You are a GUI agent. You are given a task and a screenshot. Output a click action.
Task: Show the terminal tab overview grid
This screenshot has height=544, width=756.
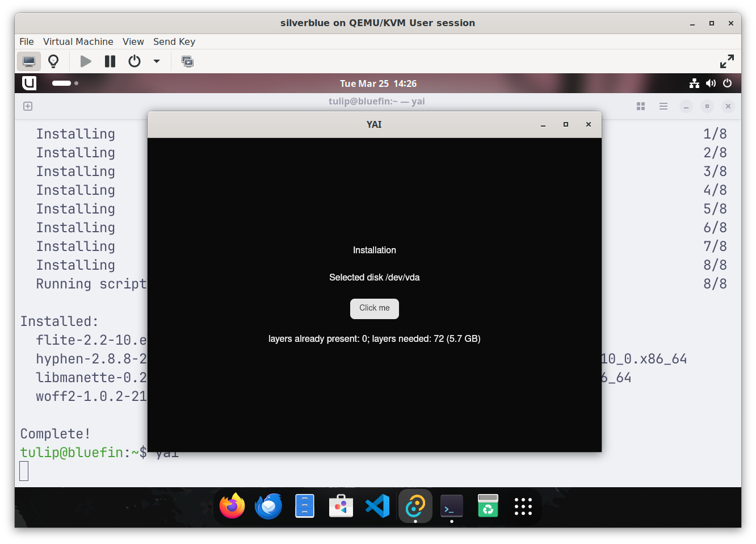click(641, 106)
